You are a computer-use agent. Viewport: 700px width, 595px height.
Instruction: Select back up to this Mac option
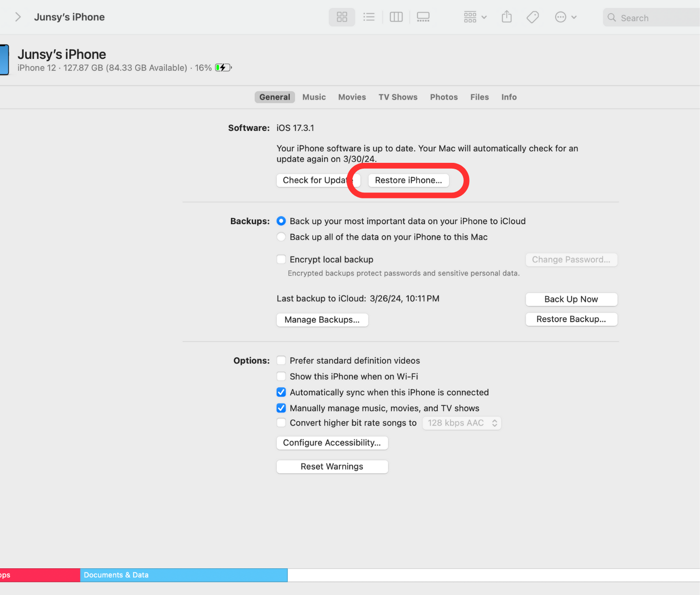pos(281,237)
